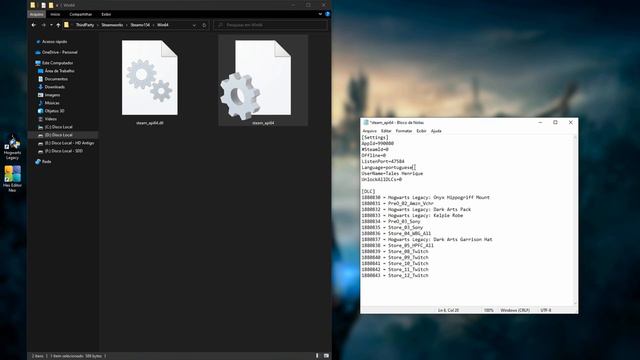Select Steamworks in the address path
Image resolution: width=640 pixels, height=360 pixels.
click(112, 25)
